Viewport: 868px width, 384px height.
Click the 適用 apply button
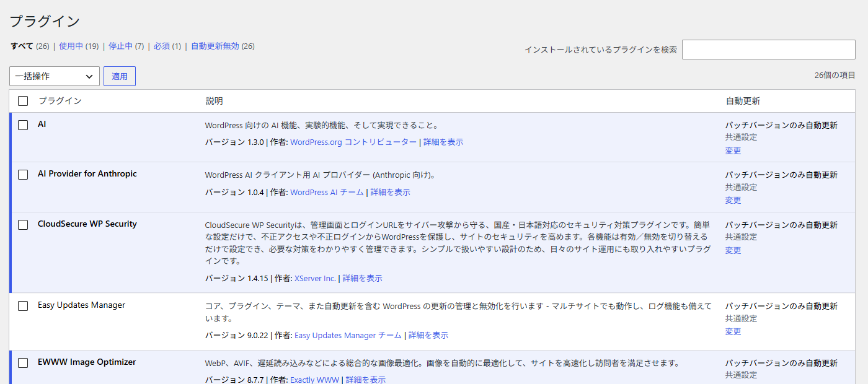[x=120, y=76]
